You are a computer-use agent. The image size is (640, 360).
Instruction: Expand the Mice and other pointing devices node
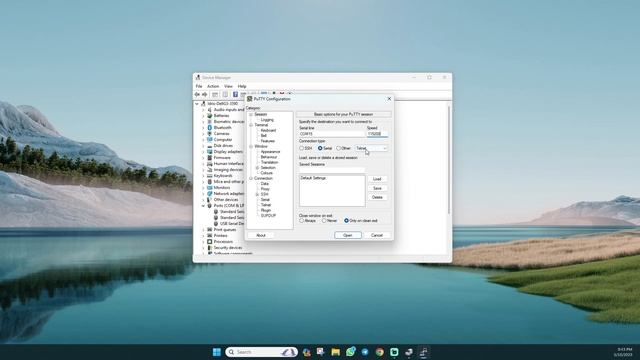click(203, 182)
